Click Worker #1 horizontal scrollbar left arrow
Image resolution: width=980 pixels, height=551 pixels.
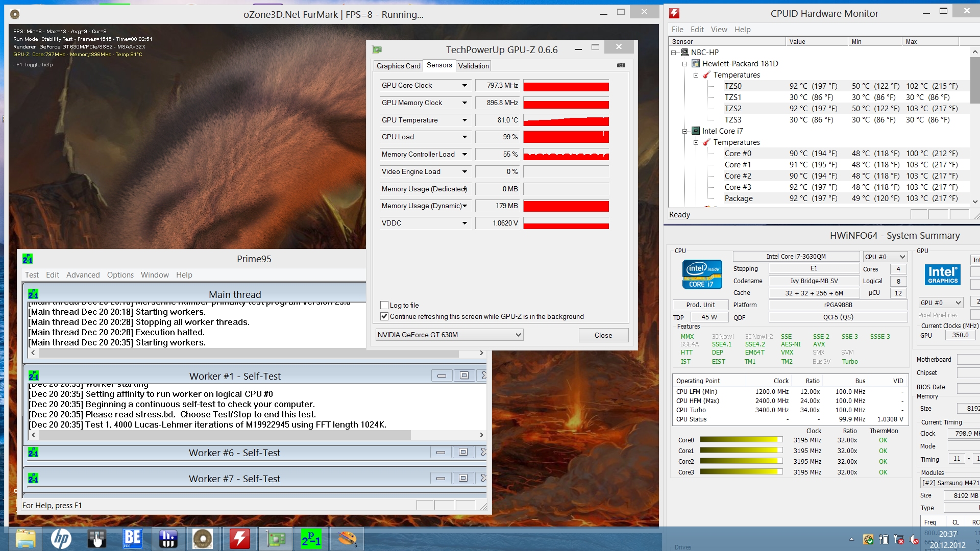click(x=34, y=435)
